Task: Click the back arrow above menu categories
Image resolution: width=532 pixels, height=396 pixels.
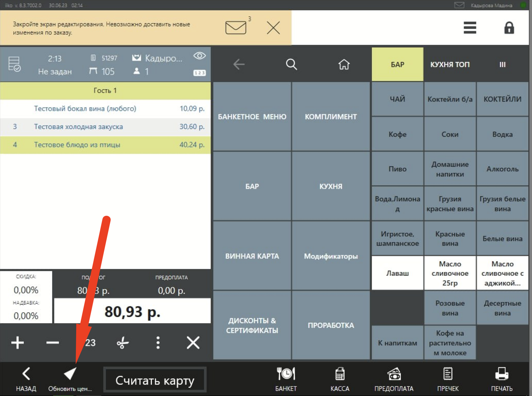Action: (x=239, y=64)
